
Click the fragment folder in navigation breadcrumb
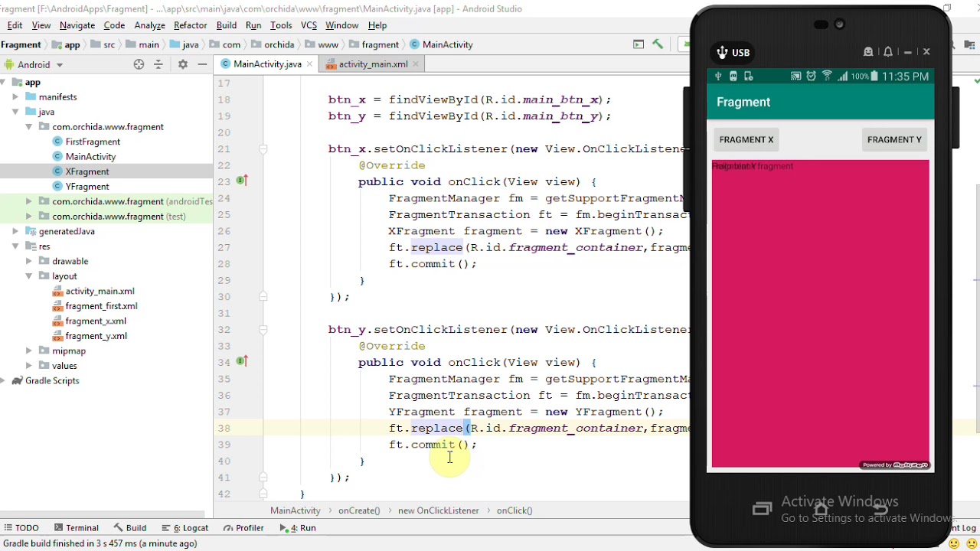pyautogui.click(x=374, y=45)
